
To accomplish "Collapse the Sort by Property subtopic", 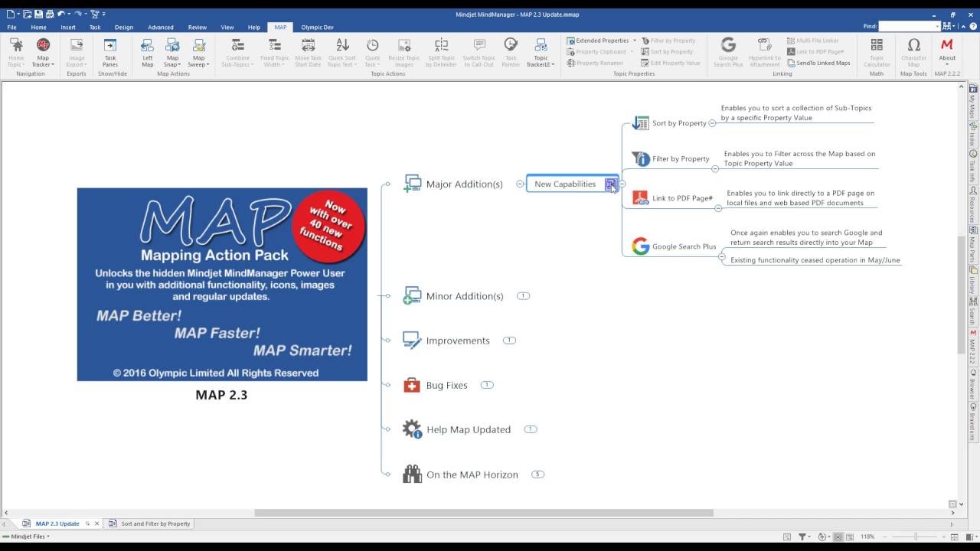I will (712, 123).
